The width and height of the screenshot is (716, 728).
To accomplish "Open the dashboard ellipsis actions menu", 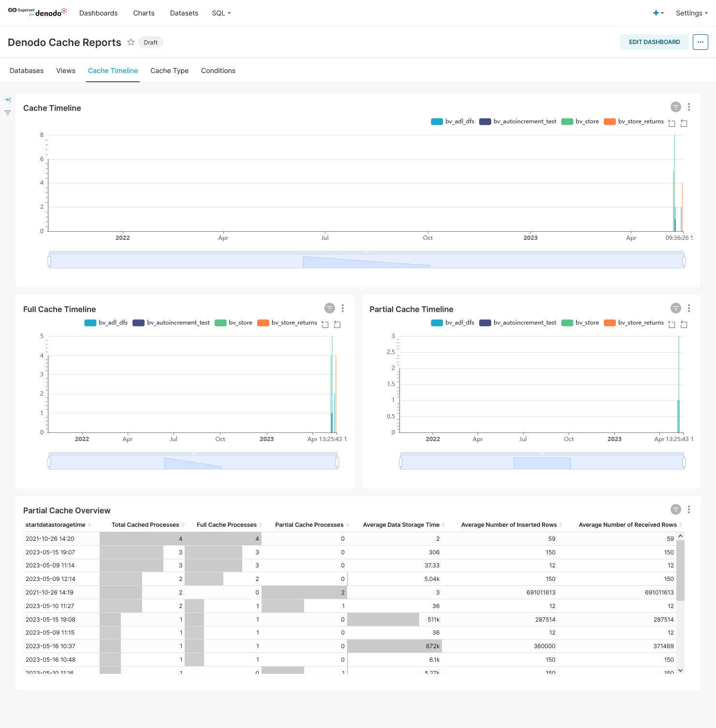I will tap(701, 42).
